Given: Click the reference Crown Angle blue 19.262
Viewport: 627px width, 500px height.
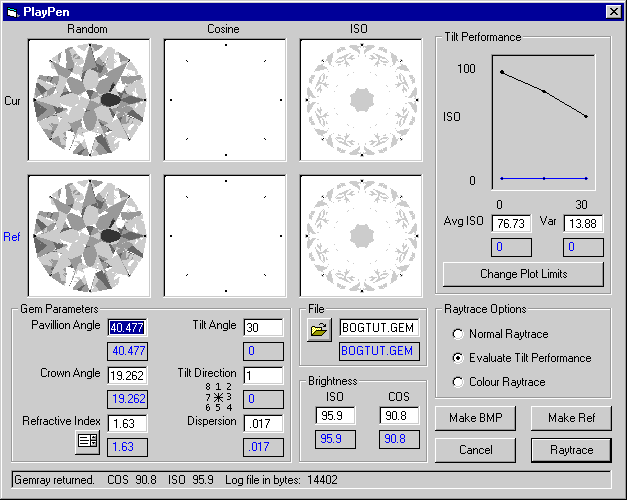Looking at the screenshot, I should (x=128, y=399).
